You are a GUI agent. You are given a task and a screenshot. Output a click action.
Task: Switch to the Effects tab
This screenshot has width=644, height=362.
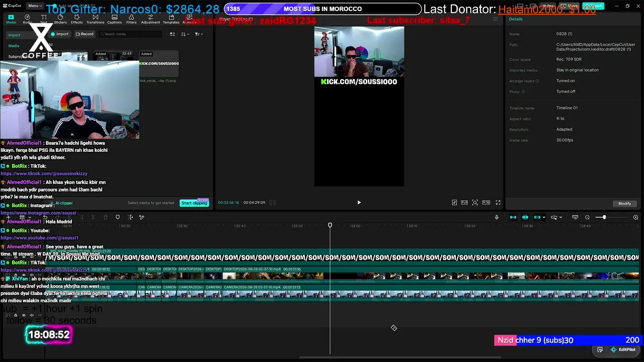click(76, 19)
